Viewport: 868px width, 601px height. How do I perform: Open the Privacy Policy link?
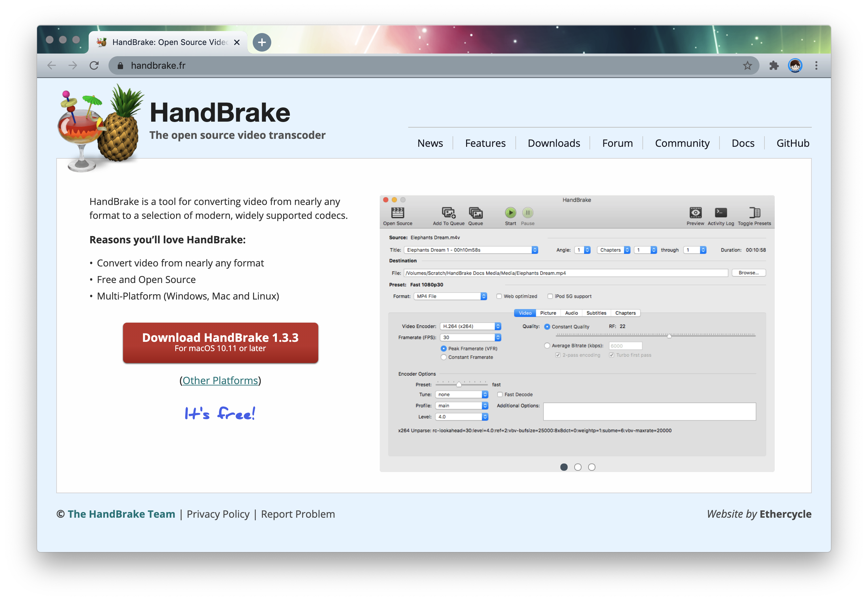(218, 514)
